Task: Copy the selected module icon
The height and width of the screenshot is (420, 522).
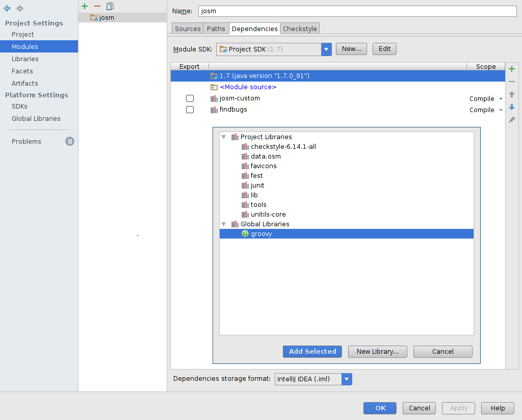Action: tap(110, 6)
